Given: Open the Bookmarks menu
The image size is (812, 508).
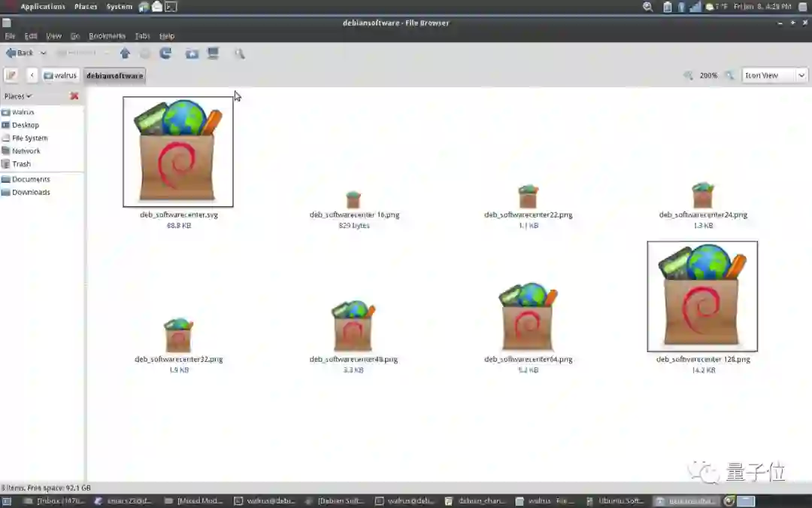Looking at the screenshot, I should click(107, 36).
